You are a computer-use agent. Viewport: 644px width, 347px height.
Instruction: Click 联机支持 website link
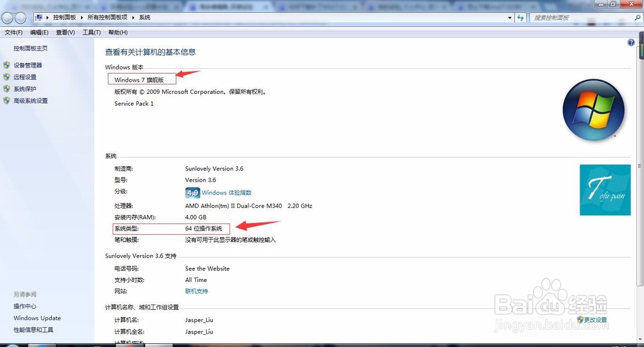coord(196,291)
